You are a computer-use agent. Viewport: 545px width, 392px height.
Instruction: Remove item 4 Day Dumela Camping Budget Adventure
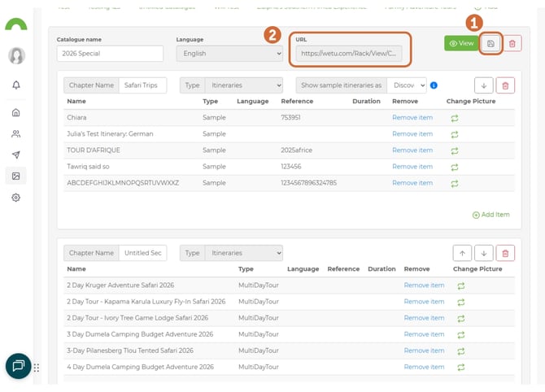tap(424, 367)
